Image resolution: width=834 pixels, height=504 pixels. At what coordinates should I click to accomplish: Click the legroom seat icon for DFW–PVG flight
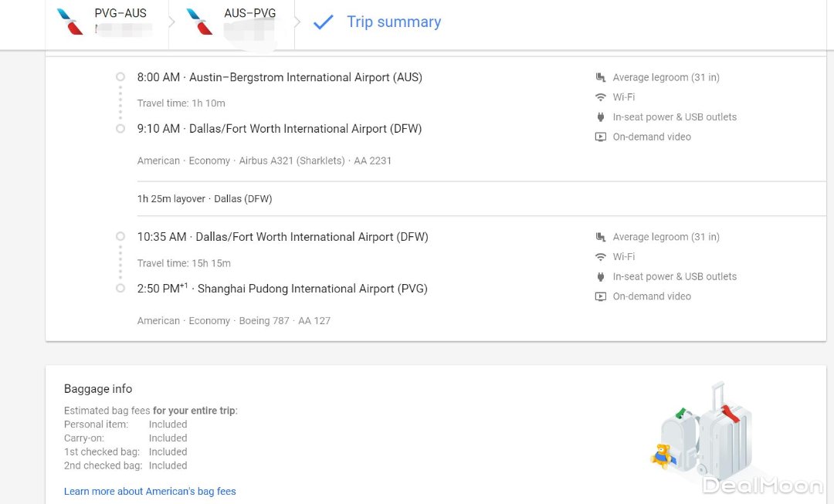tap(601, 237)
